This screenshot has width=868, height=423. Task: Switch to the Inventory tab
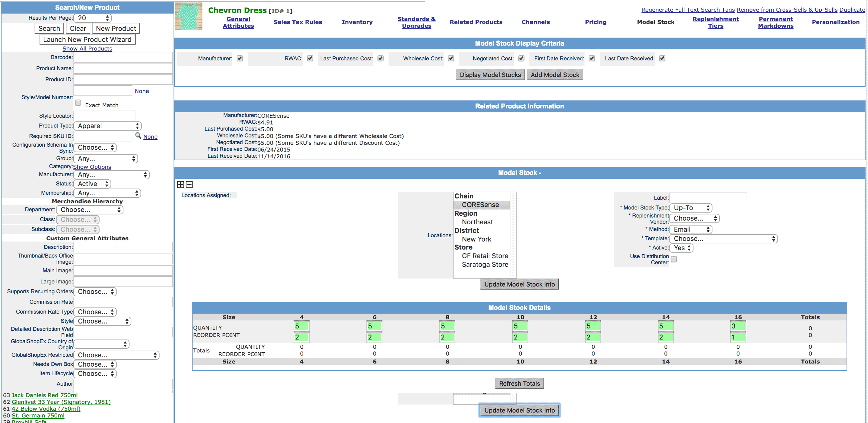tap(357, 22)
